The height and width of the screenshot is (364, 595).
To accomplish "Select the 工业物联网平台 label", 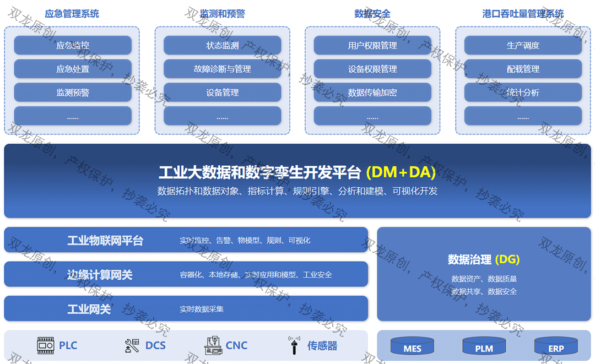I will click(105, 241).
